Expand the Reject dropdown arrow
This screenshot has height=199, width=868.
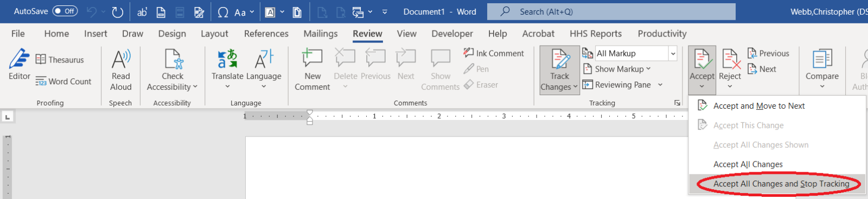click(730, 87)
